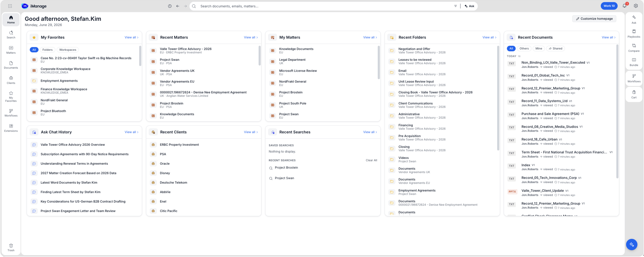Go back with the left arrow
The image size is (644, 257).
point(178,6)
